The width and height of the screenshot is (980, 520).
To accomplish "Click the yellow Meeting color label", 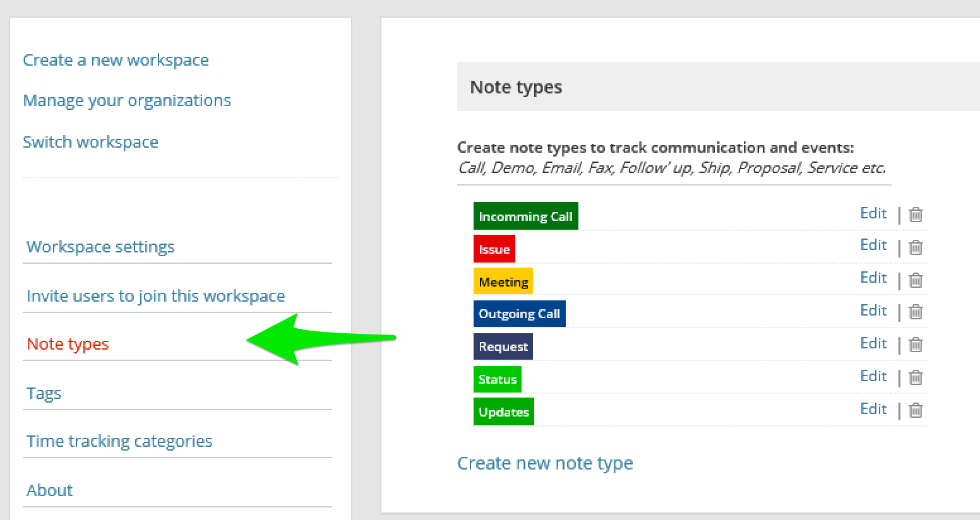I will (503, 281).
